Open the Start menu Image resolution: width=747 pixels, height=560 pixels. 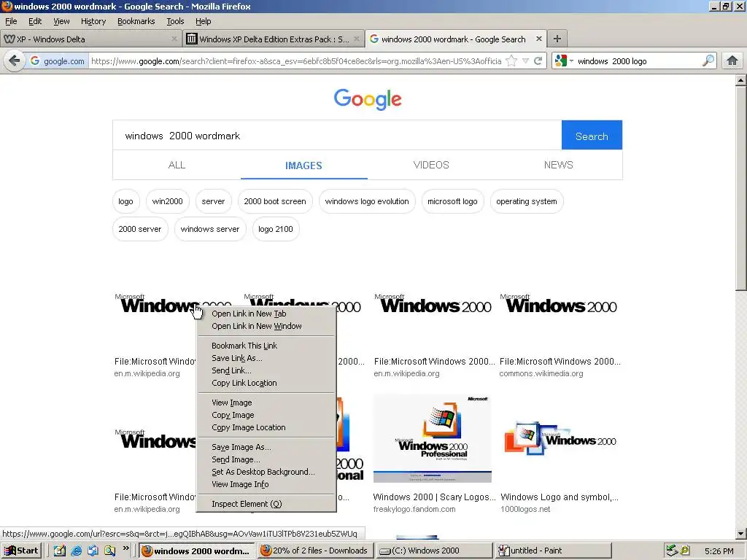pos(21,551)
